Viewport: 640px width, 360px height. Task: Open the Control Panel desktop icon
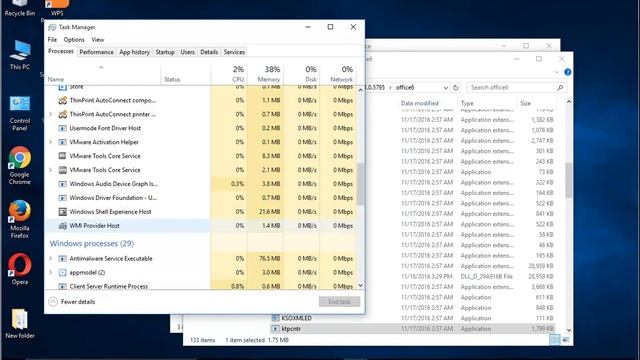pyautogui.click(x=20, y=113)
